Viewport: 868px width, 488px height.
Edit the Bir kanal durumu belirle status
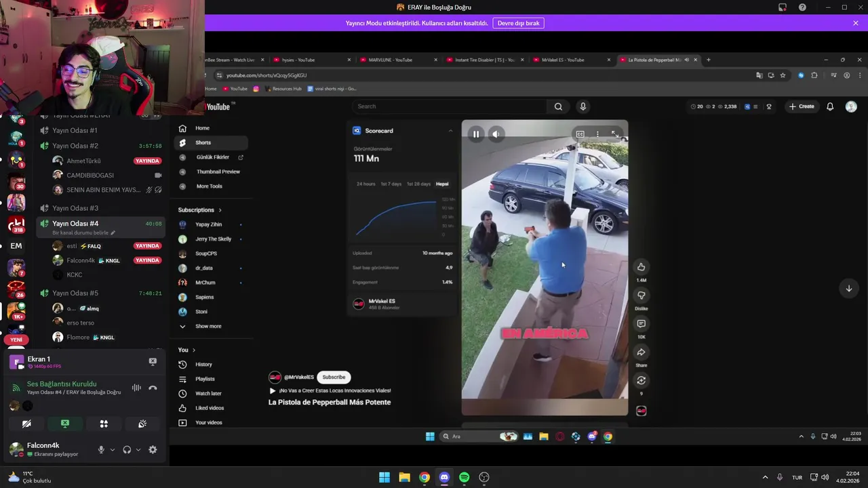[x=83, y=232]
